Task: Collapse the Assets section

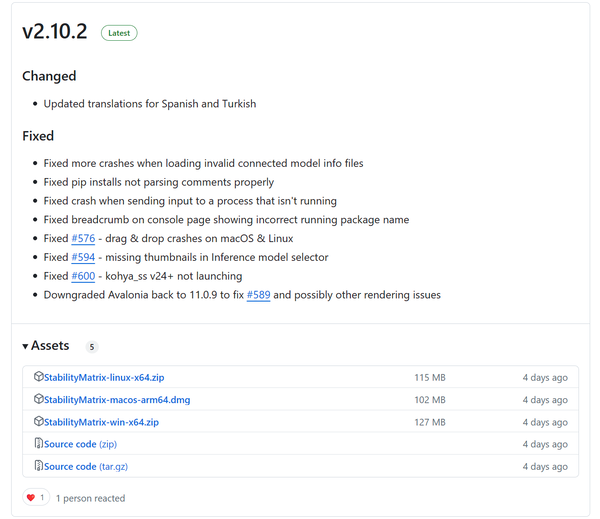Action: 45,346
